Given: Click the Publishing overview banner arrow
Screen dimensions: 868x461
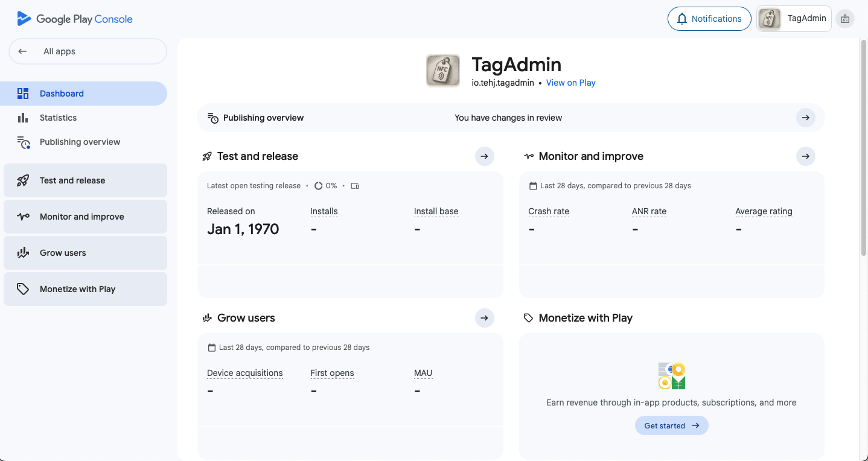Looking at the screenshot, I should click(805, 118).
